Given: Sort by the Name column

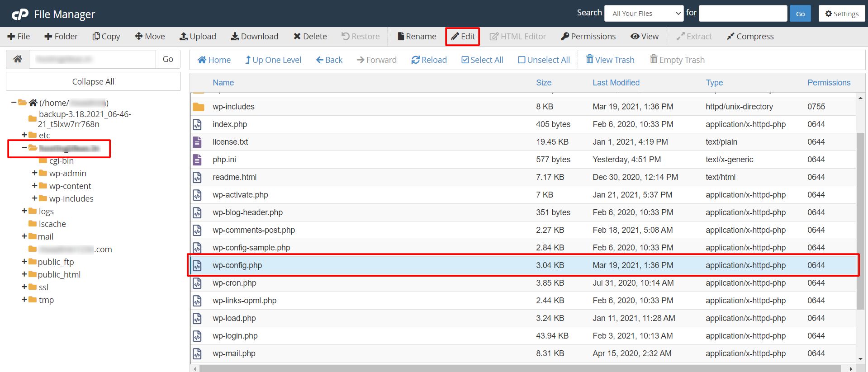Looking at the screenshot, I should click(x=223, y=83).
